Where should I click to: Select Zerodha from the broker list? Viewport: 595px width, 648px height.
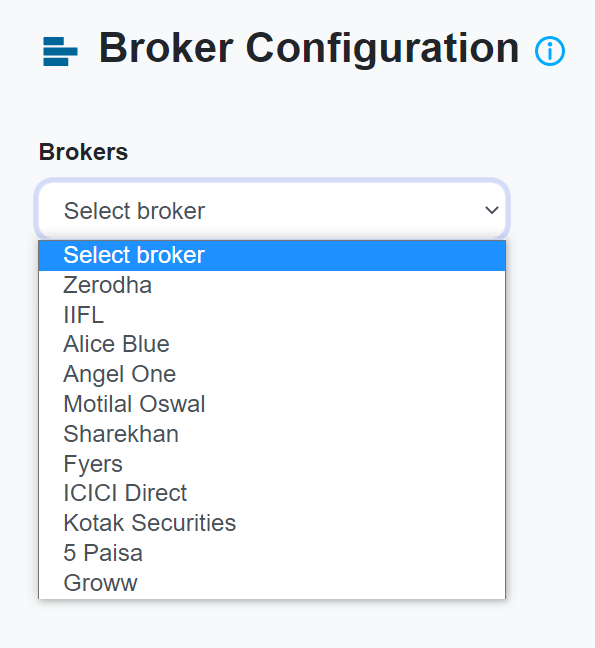272,285
